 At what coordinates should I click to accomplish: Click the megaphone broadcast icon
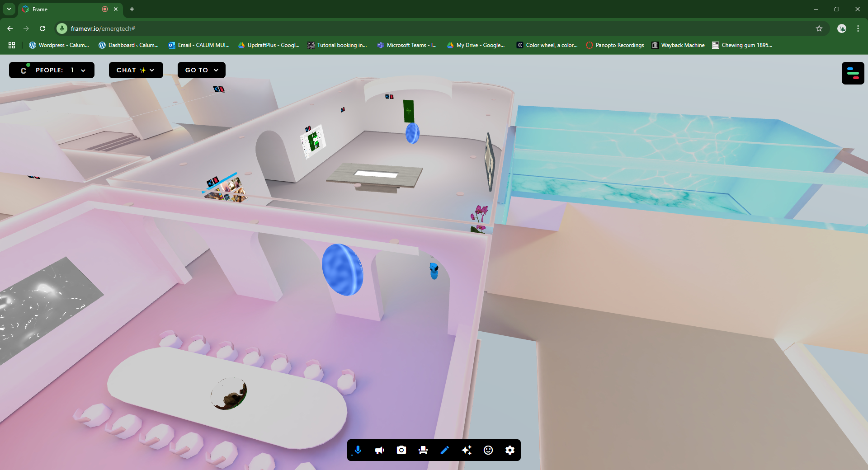tap(380, 450)
